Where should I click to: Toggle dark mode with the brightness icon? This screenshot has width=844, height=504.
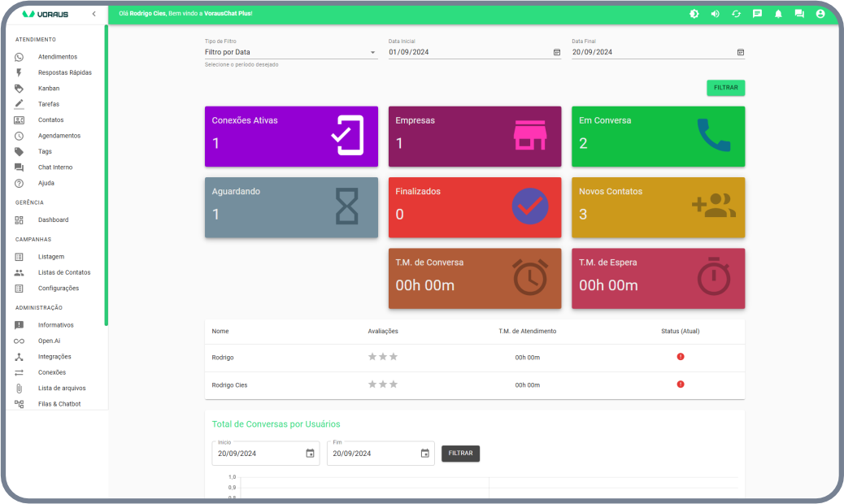point(694,14)
